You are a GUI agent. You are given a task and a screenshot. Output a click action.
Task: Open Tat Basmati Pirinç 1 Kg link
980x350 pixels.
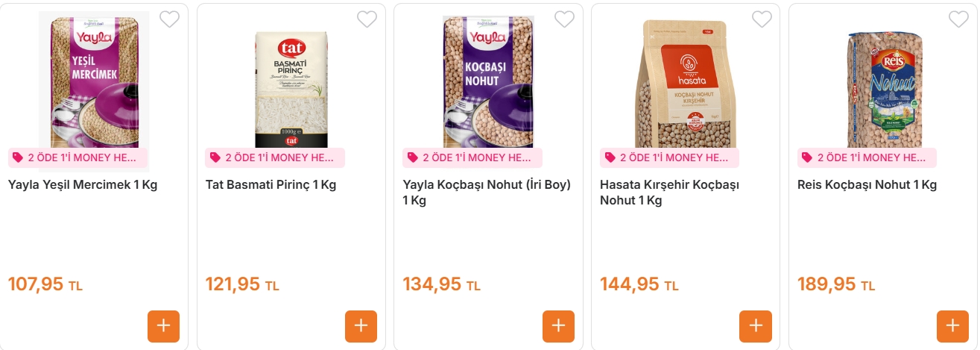click(x=271, y=185)
